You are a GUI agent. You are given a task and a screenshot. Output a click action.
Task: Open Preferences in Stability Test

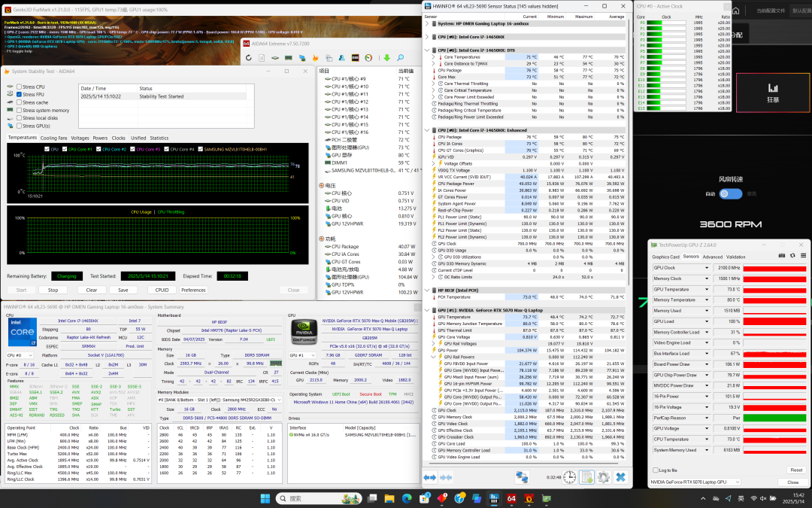(x=193, y=290)
